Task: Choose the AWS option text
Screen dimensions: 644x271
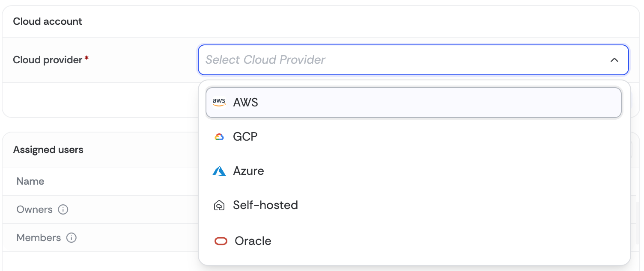Action: click(246, 103)
